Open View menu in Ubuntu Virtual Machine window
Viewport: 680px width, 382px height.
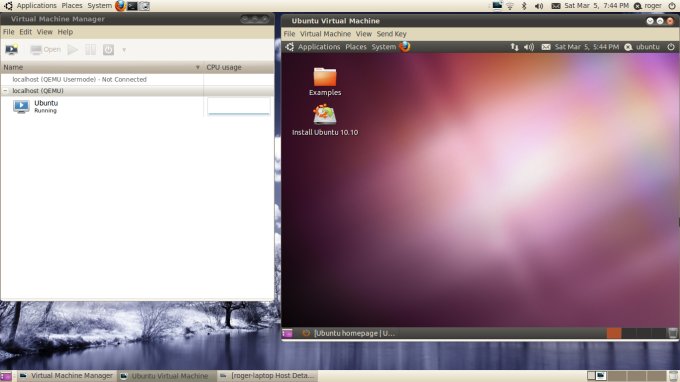363,34
